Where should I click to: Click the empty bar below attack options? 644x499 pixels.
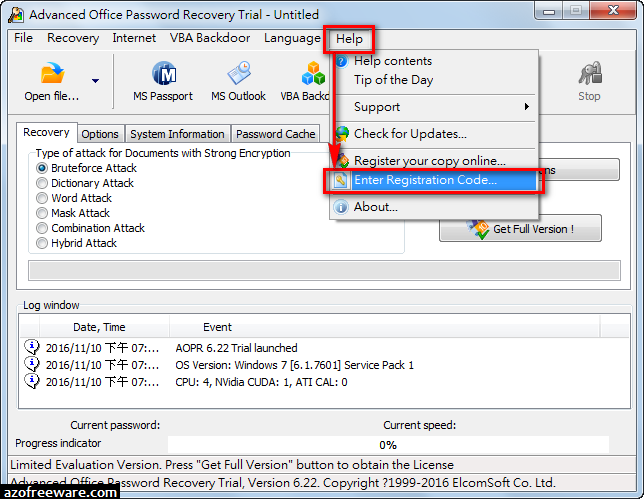[x=324, y=271]
